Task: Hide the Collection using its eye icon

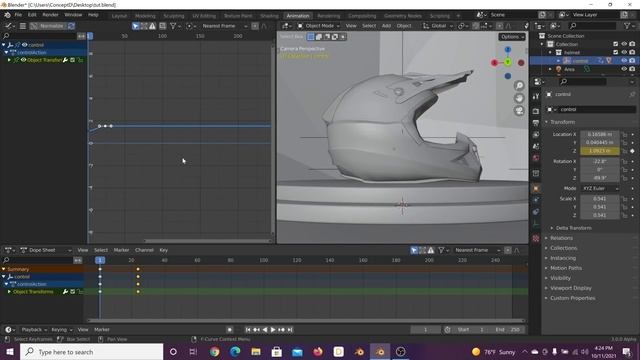Action: tap(624, 44)
